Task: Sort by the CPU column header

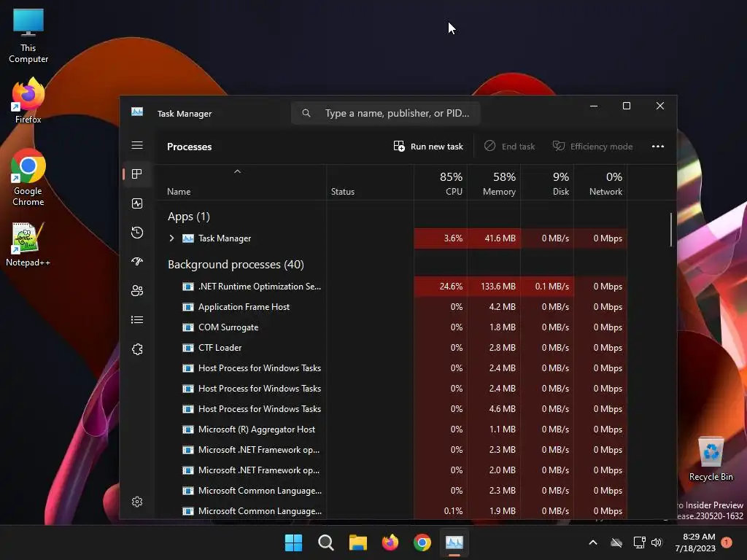Action: [441, 184]
